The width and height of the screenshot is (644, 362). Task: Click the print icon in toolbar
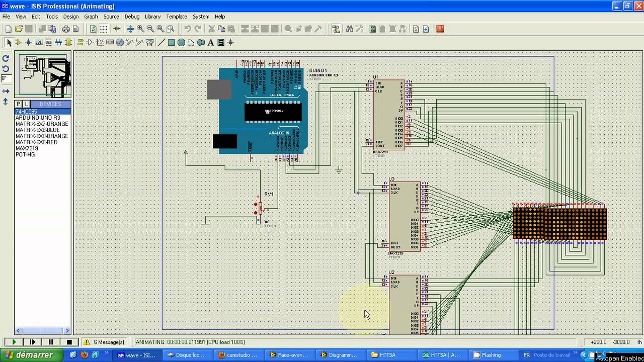click(65, 29)
